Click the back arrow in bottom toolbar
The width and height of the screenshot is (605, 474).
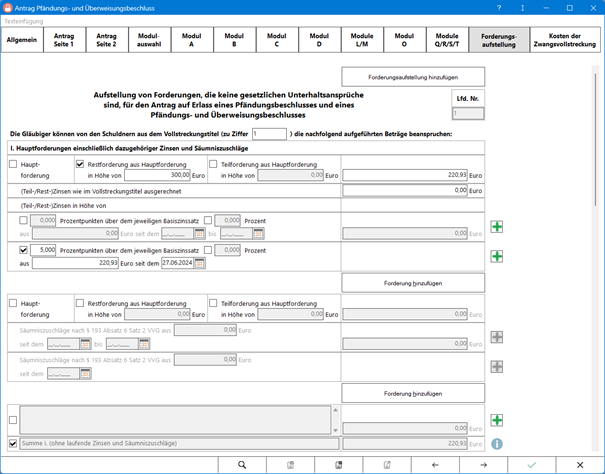pyautogui.click(x=435, y=465)
